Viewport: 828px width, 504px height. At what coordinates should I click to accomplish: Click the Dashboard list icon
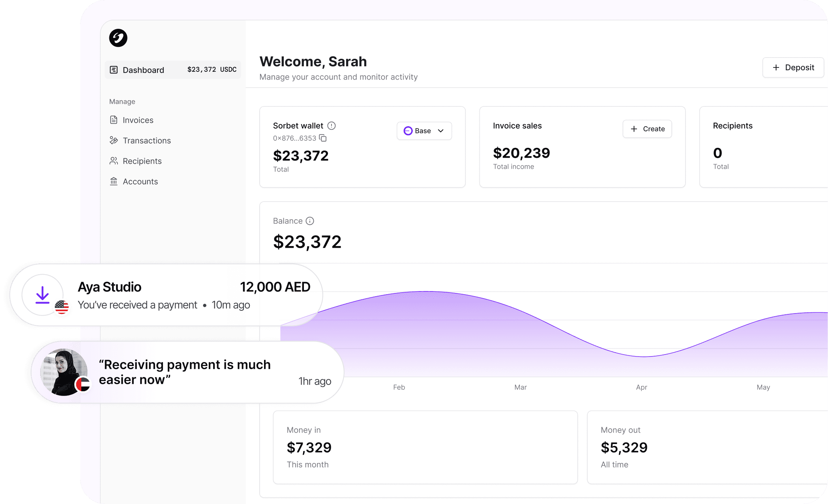tap(114, 70)
